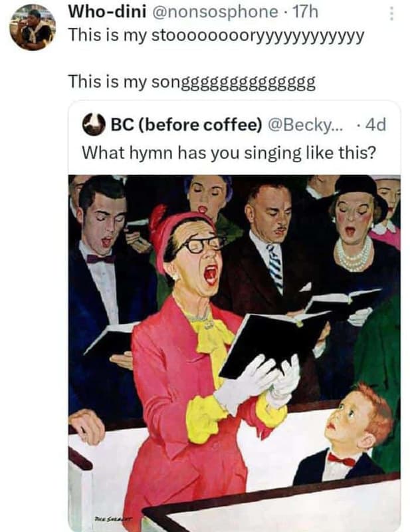Open quoted tweet text 'What hymn has you singing'
This screenshot has width=410, height=532.
(229, 152)
